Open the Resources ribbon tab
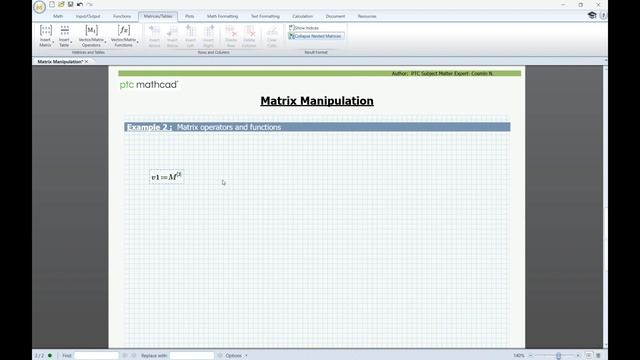 tap(367, 16)
